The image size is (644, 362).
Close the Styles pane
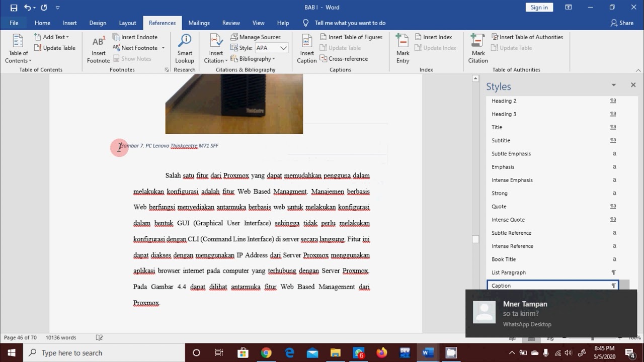633,85
